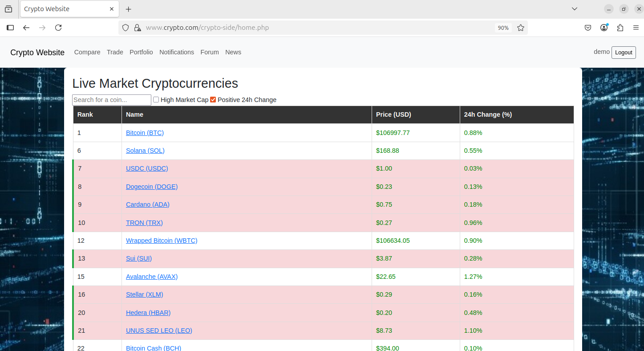
Task: Enable the High Market Cap checkbox
Action: point(156,100)
